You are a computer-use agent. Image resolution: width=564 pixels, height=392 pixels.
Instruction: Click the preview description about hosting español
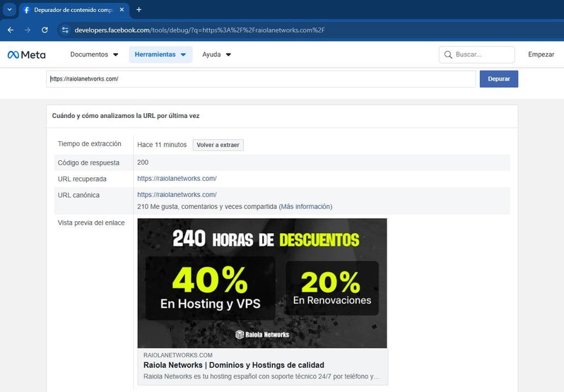[x=262, y=376]
